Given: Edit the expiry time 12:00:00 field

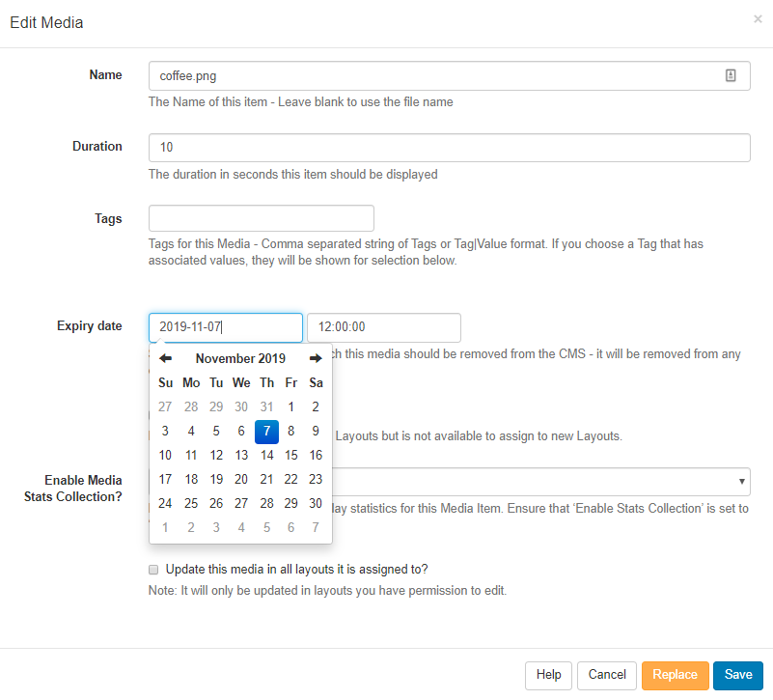Looking at the screenshot, I should (x=383, y=327).
